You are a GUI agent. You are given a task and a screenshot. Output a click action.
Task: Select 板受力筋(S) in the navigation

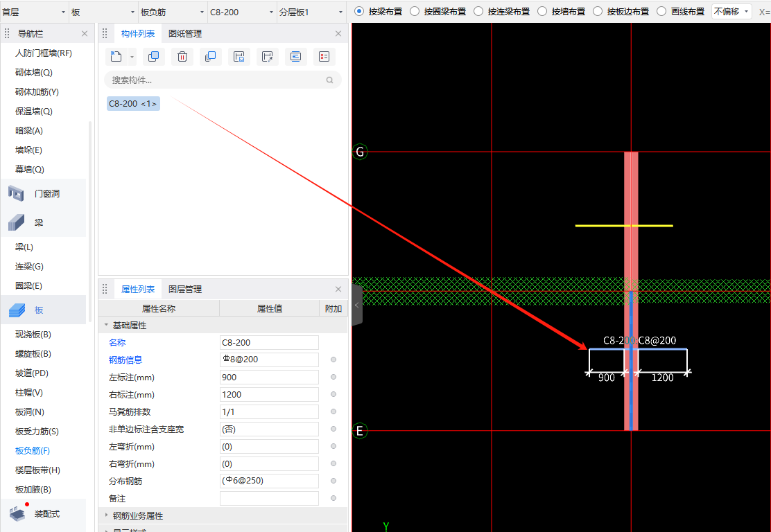(x=37, y=432)
